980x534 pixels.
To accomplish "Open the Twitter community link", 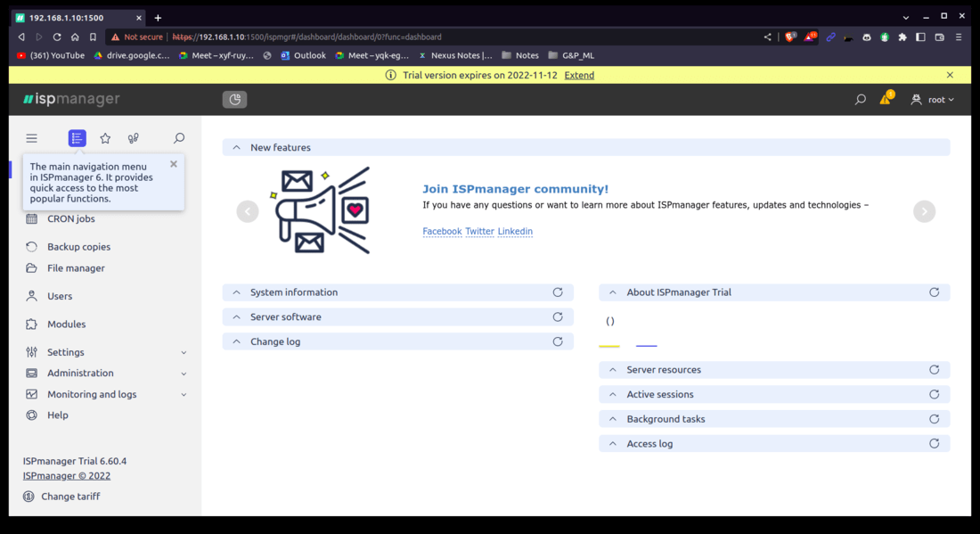I will (x=479, y=232).
